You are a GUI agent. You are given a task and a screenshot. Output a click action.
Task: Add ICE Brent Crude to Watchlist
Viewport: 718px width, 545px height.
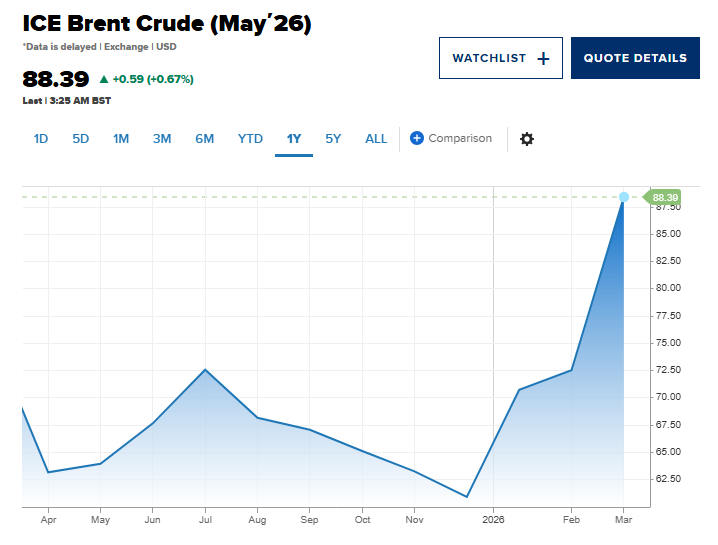(500, 58)
